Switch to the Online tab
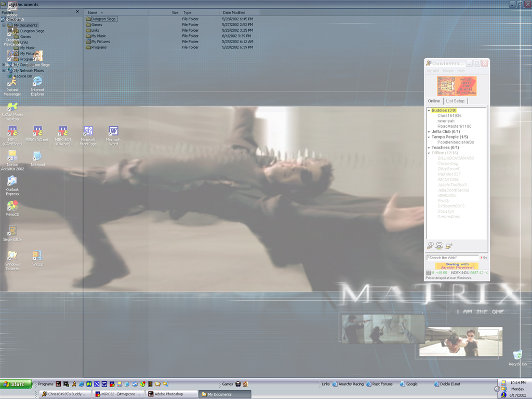 [434, 101]
